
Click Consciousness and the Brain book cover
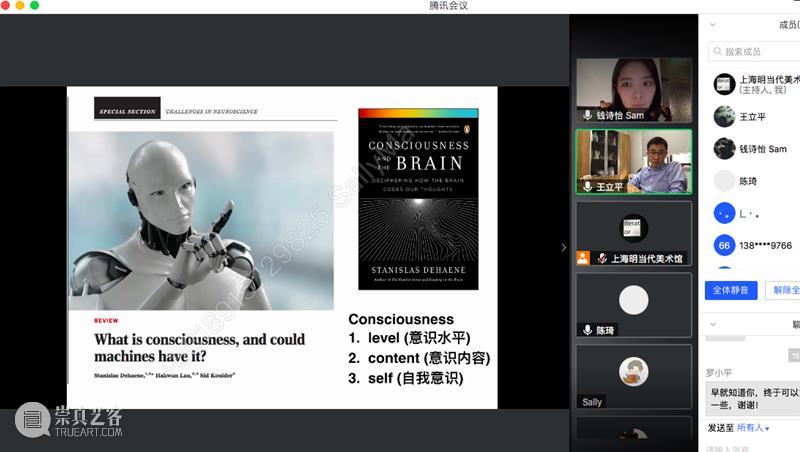click(x=418, y=199)
